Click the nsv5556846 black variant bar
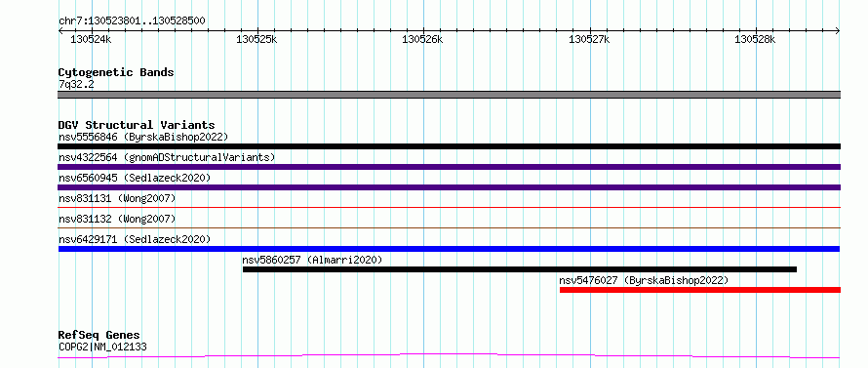Screen dimensions: 868x368 449,146
